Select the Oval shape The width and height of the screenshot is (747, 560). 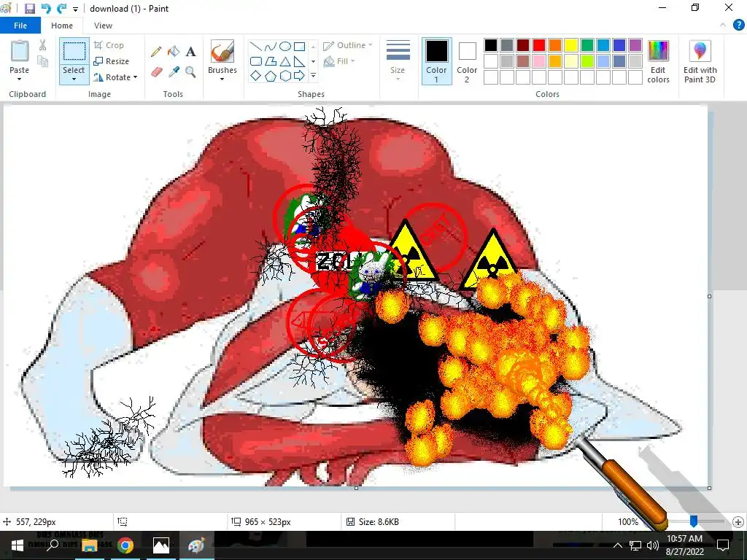[x=285, y=46]
